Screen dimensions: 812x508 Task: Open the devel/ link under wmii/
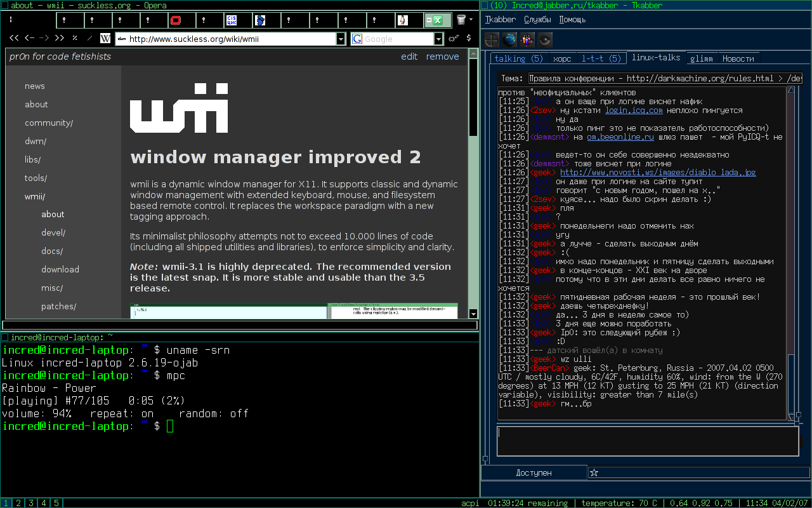click(53, 232)
